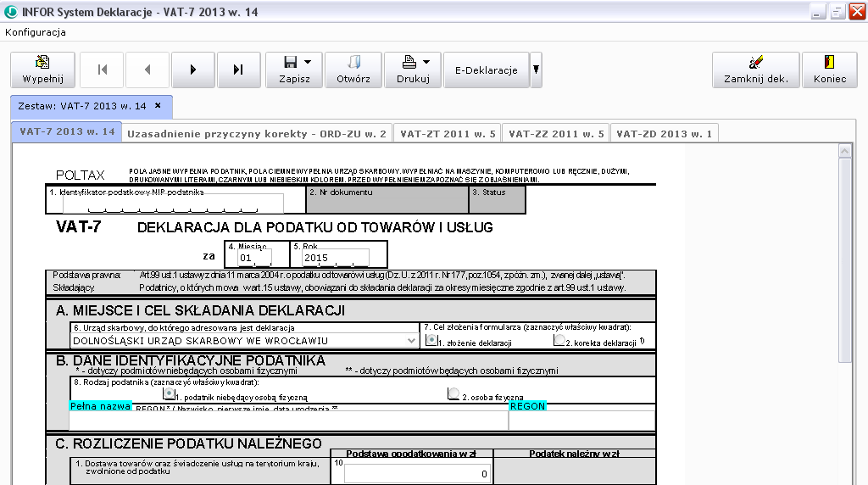Print using the Drukuj icon
Image resolution: width=868 pixels, height=485 pixels.
[x=409, y=62]
